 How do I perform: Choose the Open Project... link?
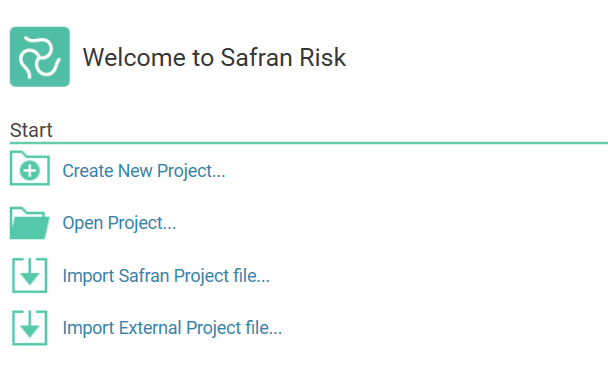click(119, 223)
